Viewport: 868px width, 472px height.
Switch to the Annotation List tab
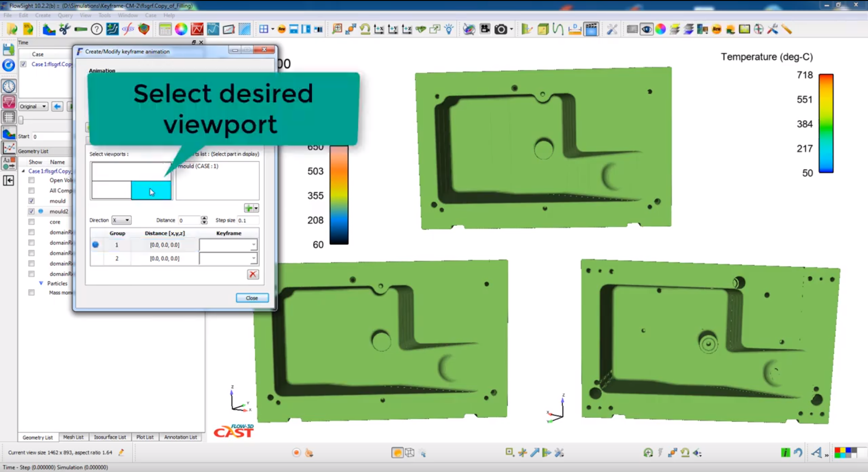(181, 437)
